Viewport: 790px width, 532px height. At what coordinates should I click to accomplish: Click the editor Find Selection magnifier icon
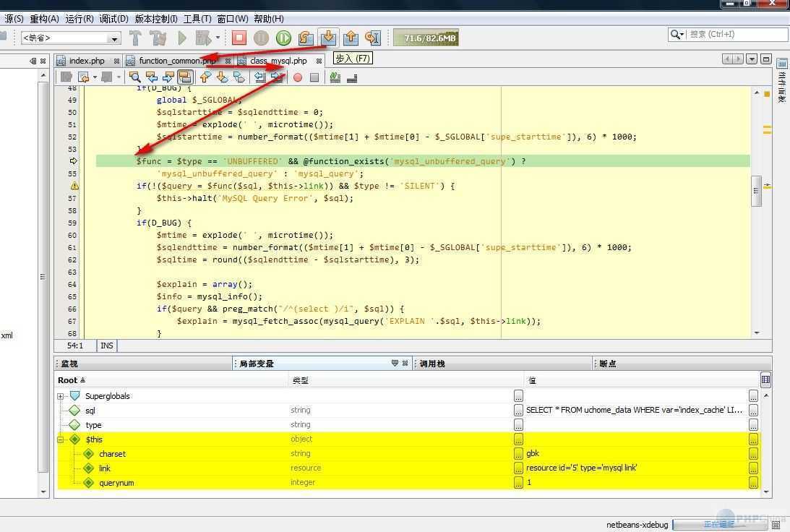(x=134, y=77)
